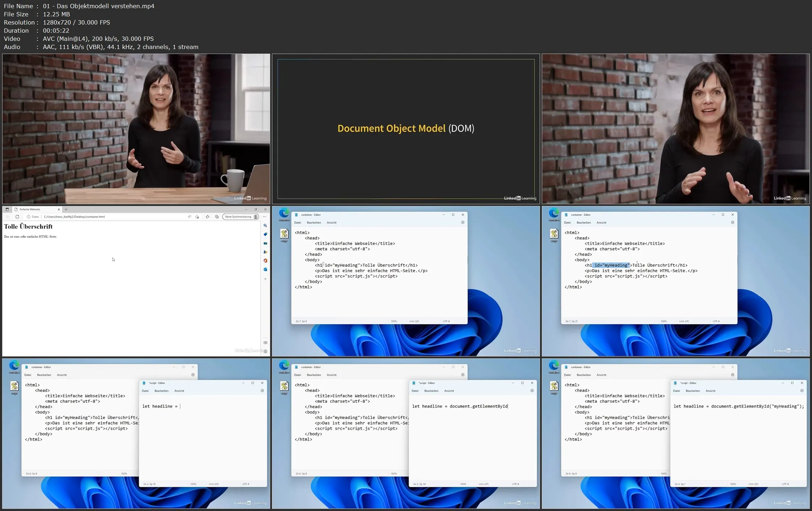
Task: Open the favorites list icon in Edge
Action: pyautogui.click(x=208, y=217)
